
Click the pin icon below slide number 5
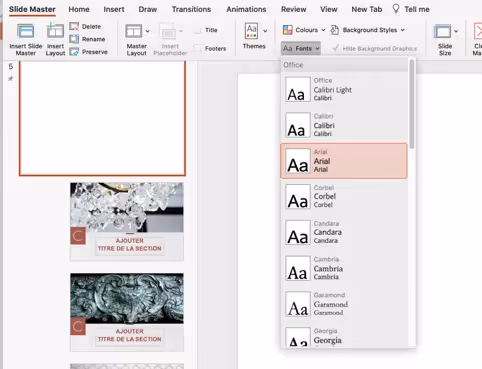(11, 79)
